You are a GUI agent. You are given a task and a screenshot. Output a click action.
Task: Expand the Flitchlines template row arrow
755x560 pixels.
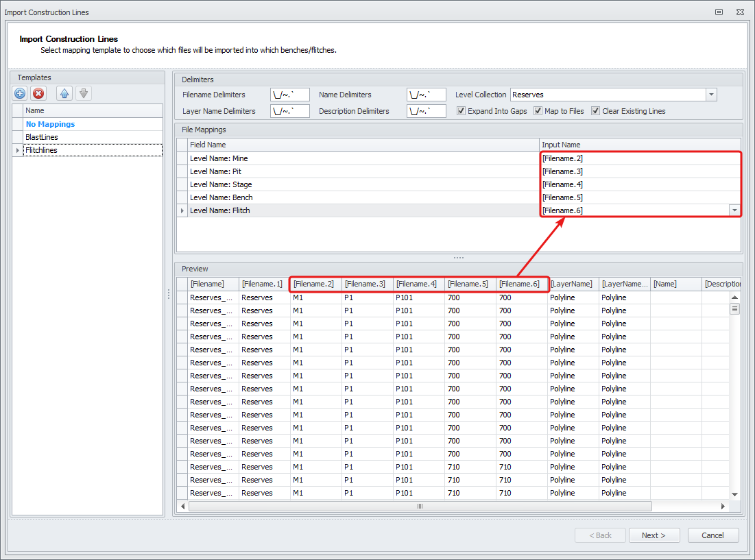tap(18, 150)
